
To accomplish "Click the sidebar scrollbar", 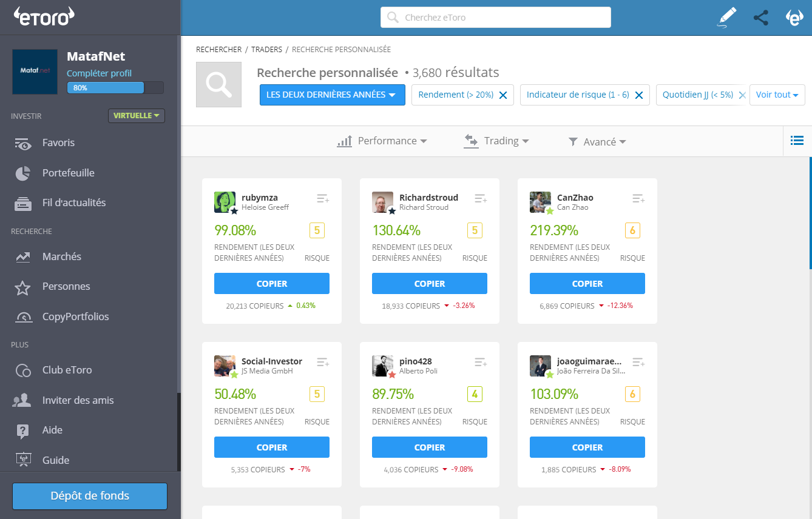I will (178, 432).
